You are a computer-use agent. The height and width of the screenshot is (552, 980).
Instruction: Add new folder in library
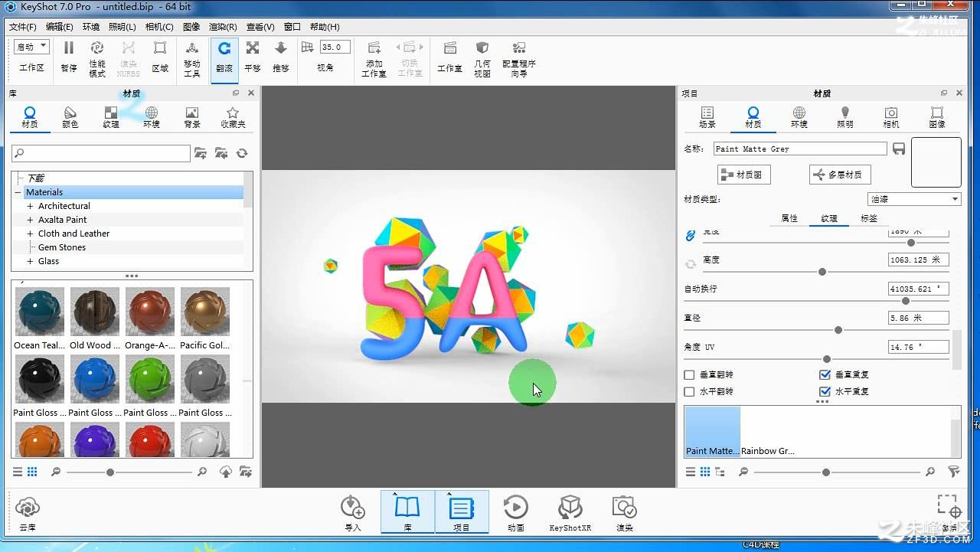[201, 153]
